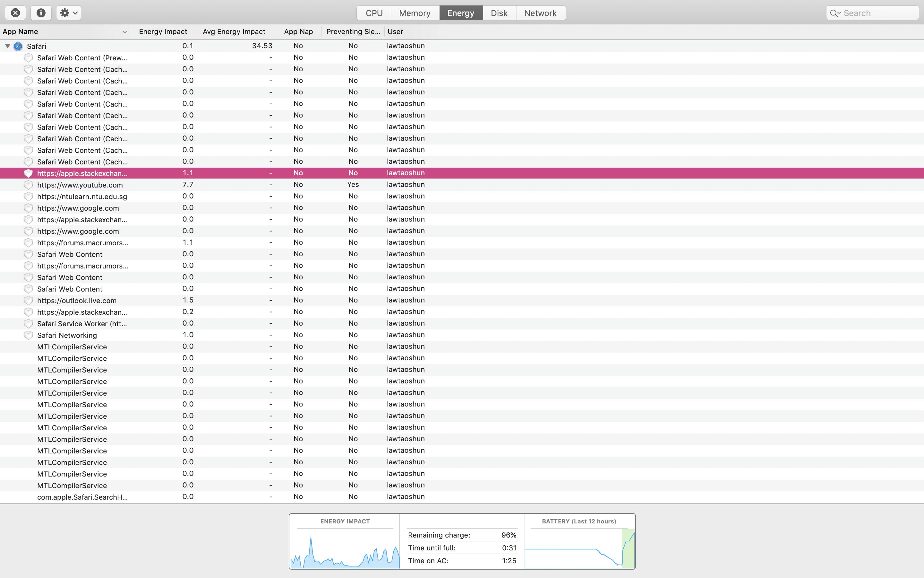Image resolution: width=924 pixels, height=578 pixels.
Task: Sort by Preventing Sleep column header
Action: [x=353, y=32]
